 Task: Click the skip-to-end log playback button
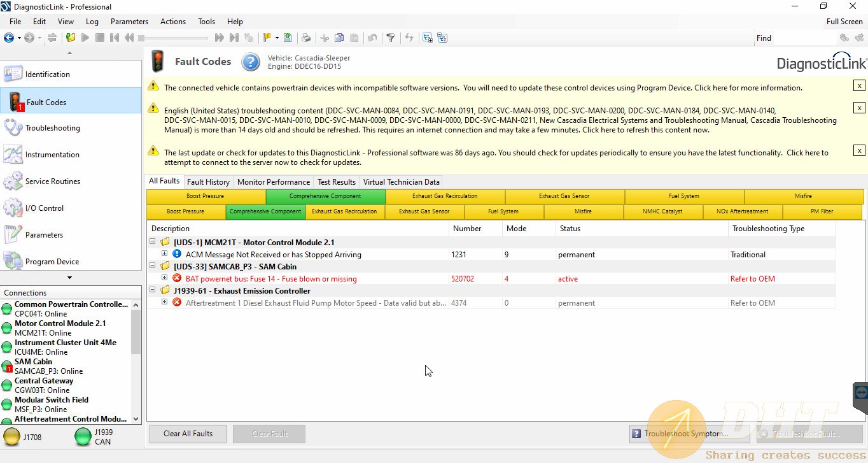click(x=234, y=38)
